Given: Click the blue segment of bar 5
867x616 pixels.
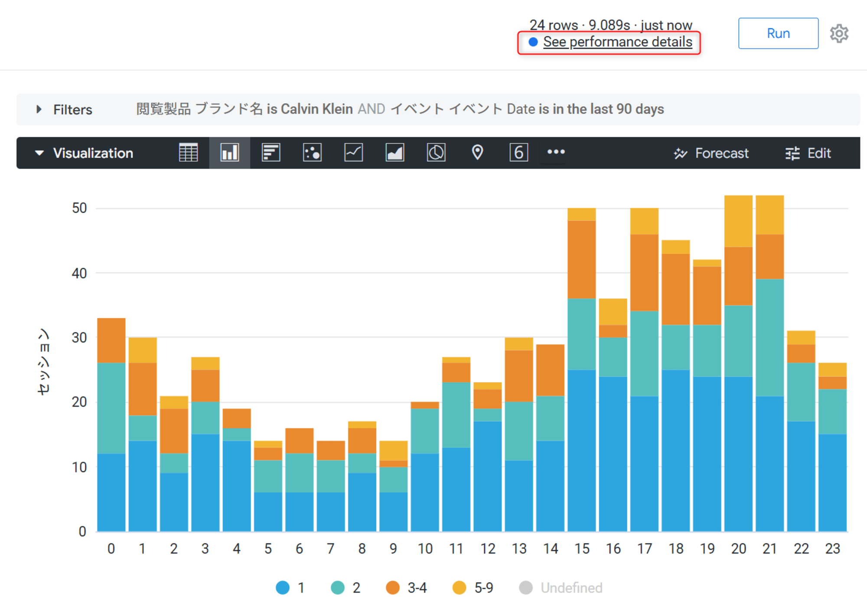Looking at the screenshot, I should click(268, 512).
